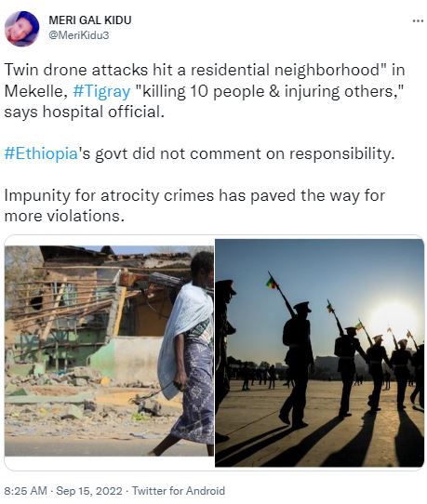
Task: Click the 8:25 AM timestamp
Action: (26, 491)
